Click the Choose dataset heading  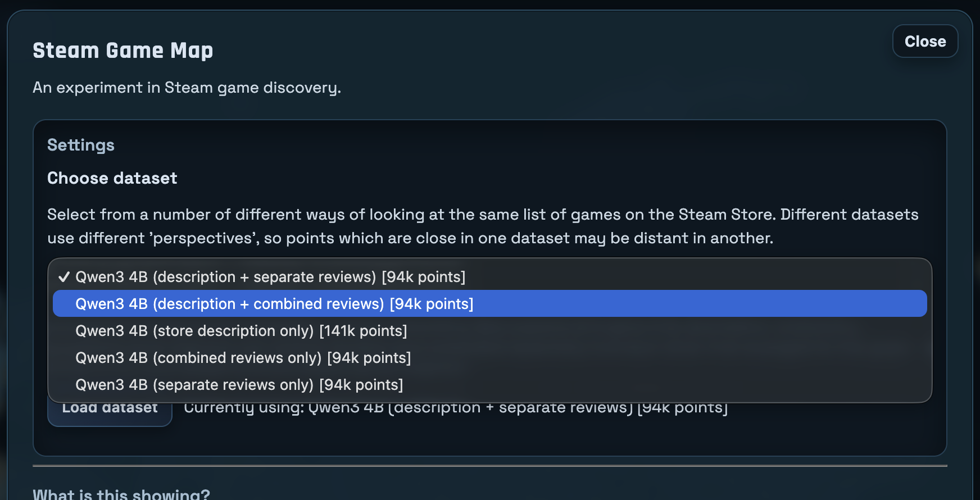pyautogui.click(x=112, y=178)
